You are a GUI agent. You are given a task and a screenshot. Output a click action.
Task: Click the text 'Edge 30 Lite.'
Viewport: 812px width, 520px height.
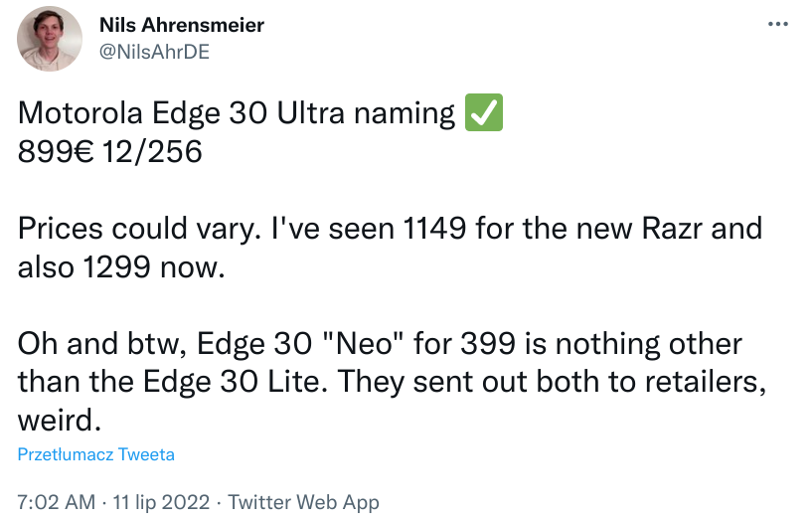coord(236,382)
